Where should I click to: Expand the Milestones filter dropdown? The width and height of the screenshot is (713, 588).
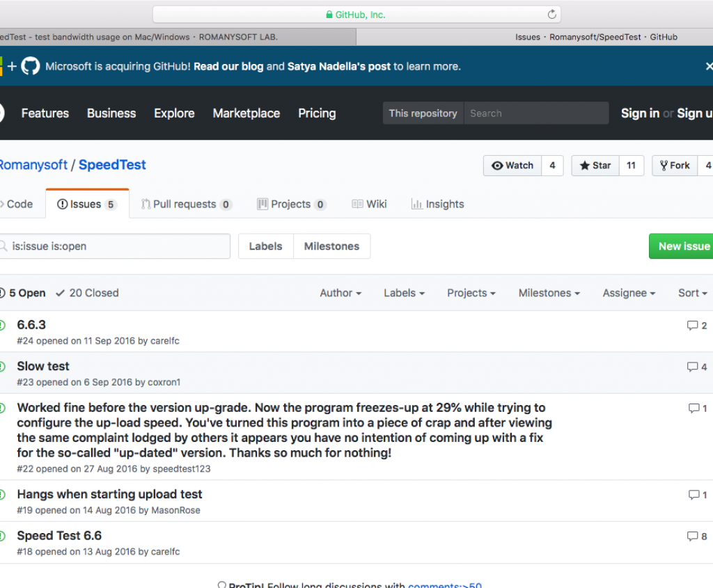click(x=549, y=293)
